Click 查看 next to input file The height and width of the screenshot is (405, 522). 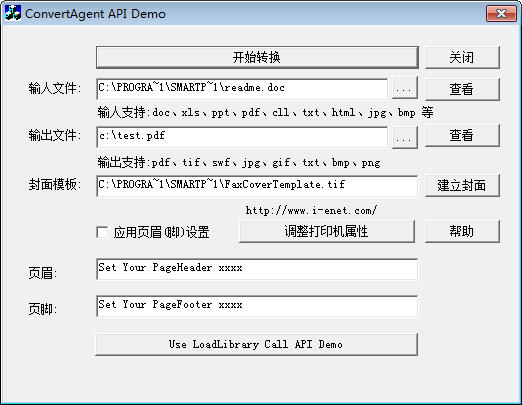[x=462, y=89]
